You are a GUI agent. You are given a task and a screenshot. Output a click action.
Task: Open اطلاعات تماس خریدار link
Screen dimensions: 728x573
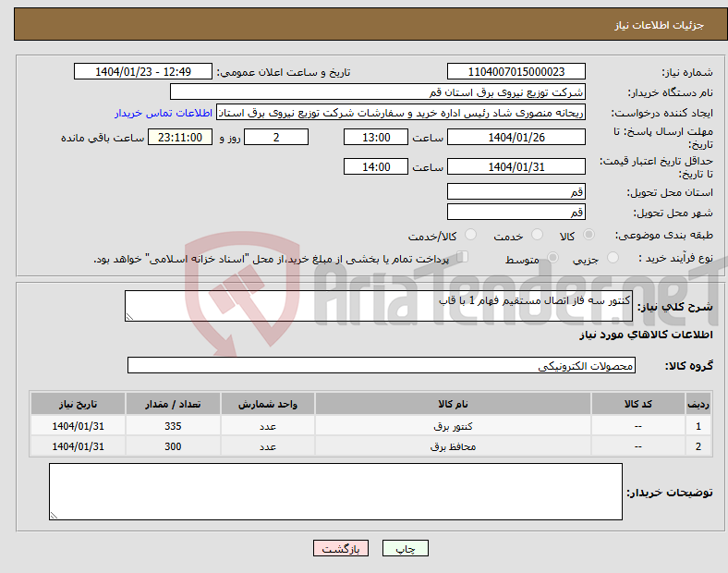164,113
